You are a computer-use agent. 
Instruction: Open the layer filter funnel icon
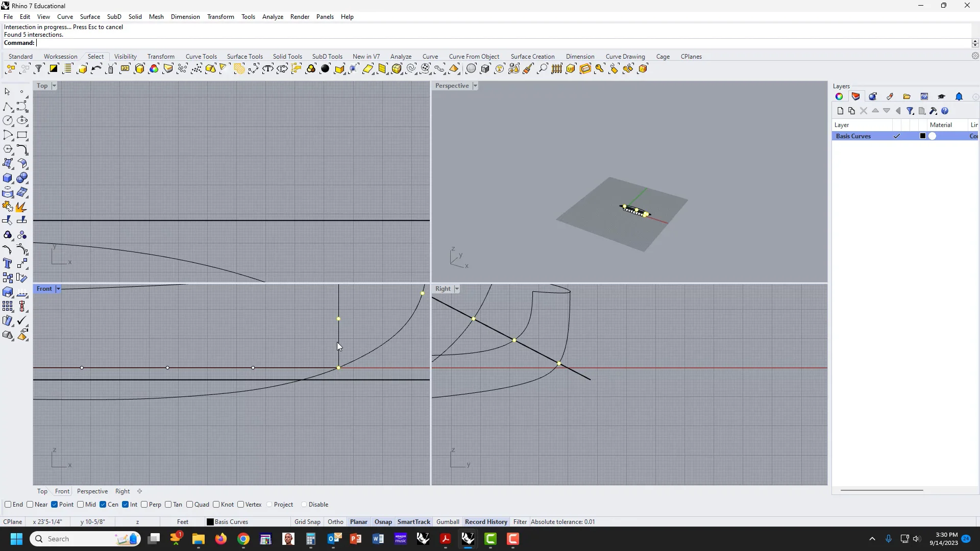pos(910,111)
